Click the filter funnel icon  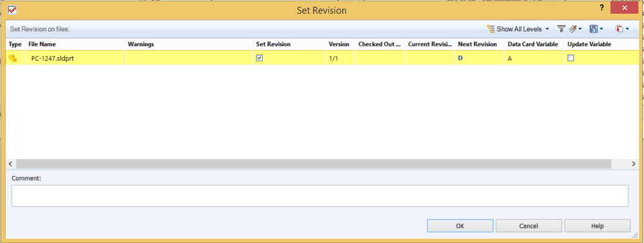561,29
